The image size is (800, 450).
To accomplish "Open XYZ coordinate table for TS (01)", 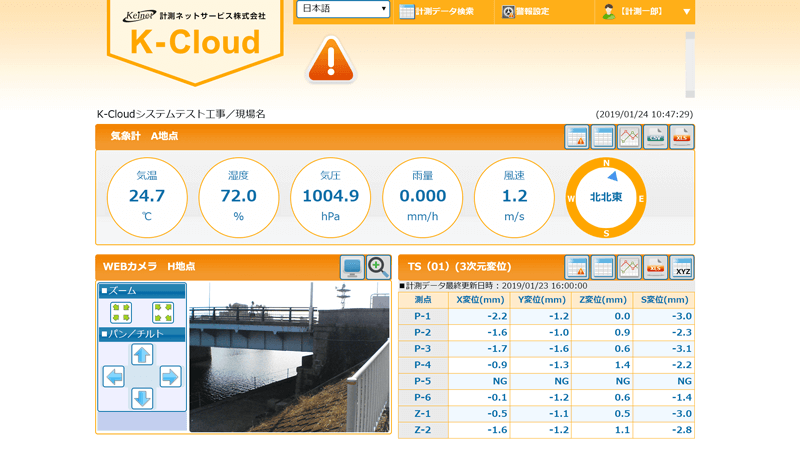I will point(682,267).
